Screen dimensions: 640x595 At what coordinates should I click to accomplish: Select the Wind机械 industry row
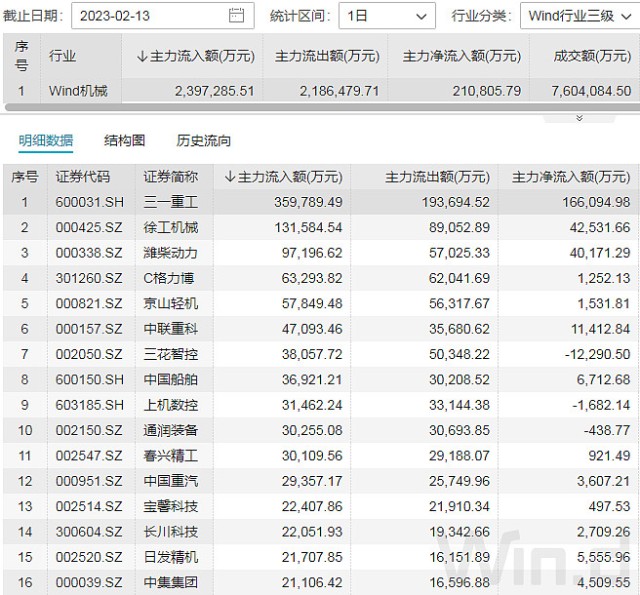tap(320, 91)
